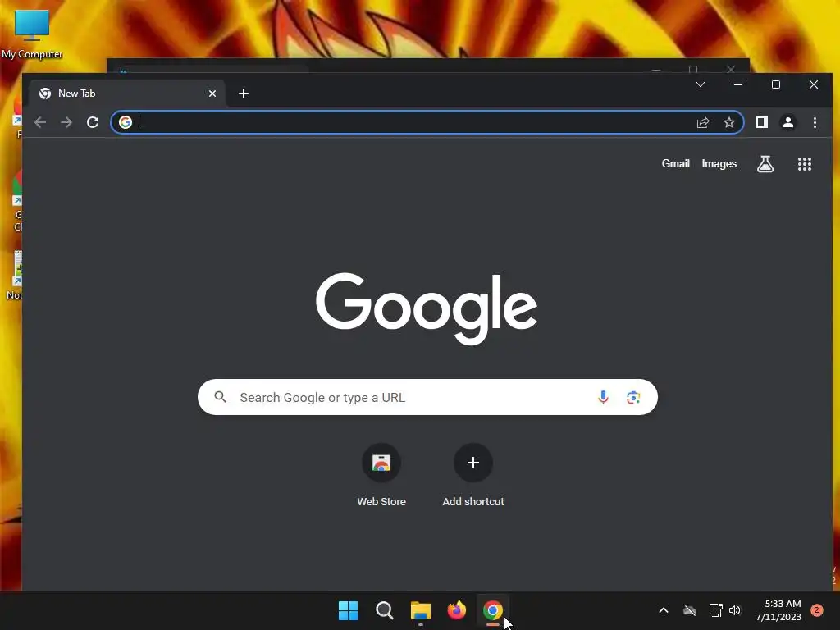Viewport: 840px width, 630px height.
Task: Open Search Labs flask icon
Action: click(x=765, y=164)
